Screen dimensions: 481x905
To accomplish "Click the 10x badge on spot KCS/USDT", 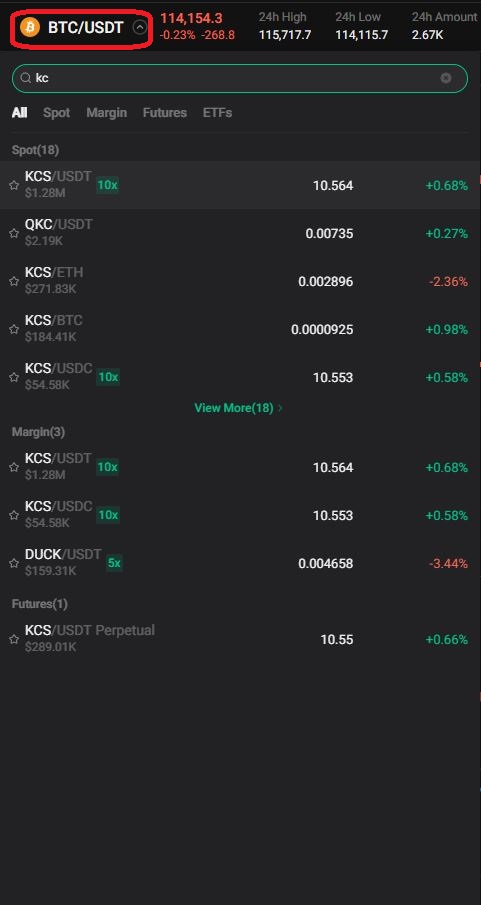I will [x=107, y=185].
